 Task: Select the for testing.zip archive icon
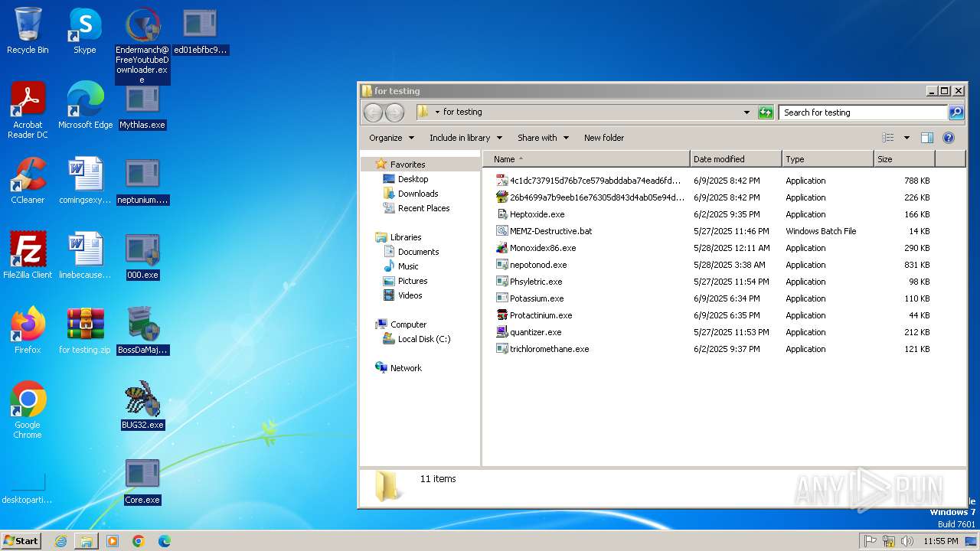(85, 331)
